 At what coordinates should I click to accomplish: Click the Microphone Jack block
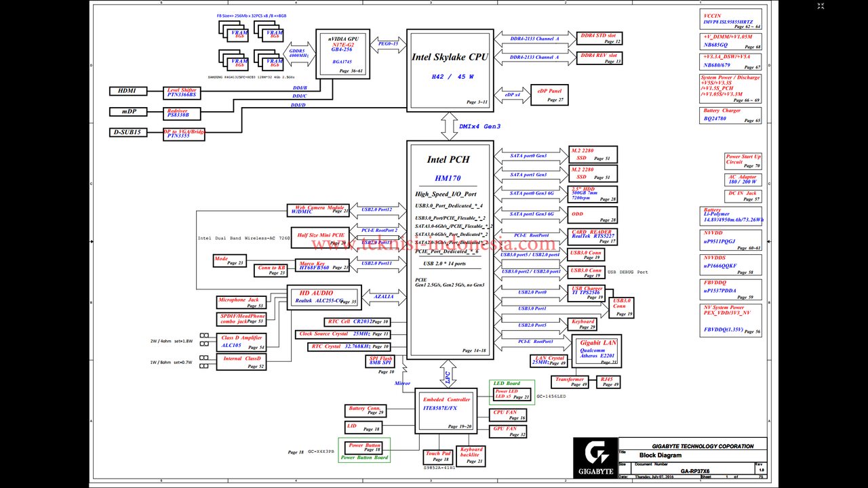241,302
